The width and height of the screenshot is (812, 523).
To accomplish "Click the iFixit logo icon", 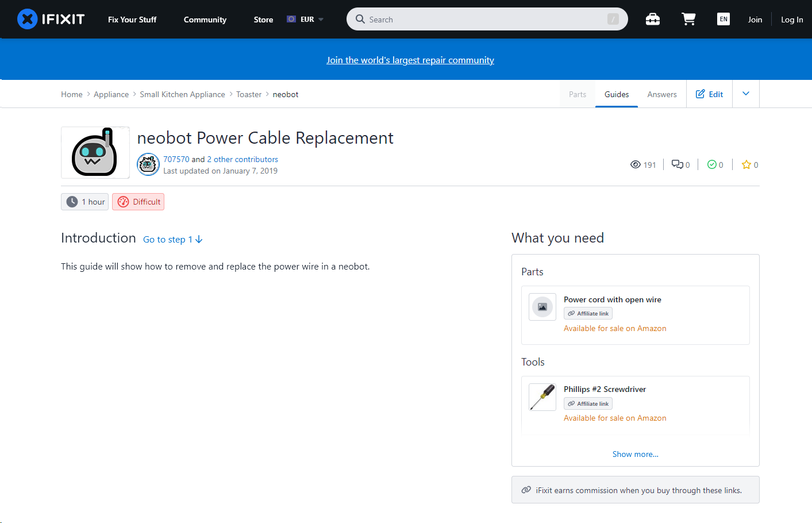I will tap(28, 19).
